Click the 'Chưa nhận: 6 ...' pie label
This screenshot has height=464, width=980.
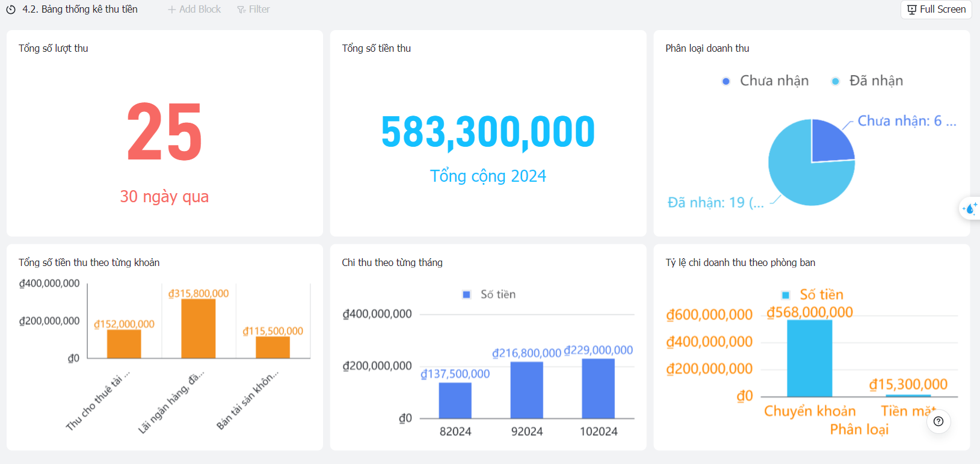907,121
